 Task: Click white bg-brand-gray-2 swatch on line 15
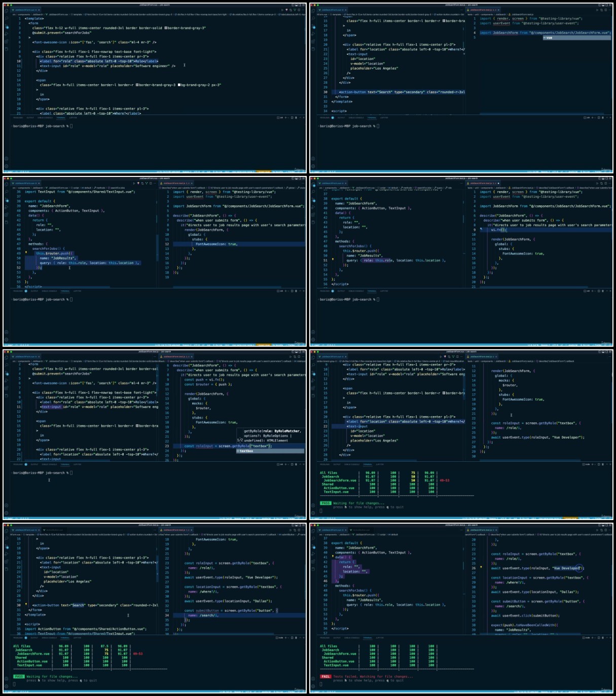pos(179,85)
